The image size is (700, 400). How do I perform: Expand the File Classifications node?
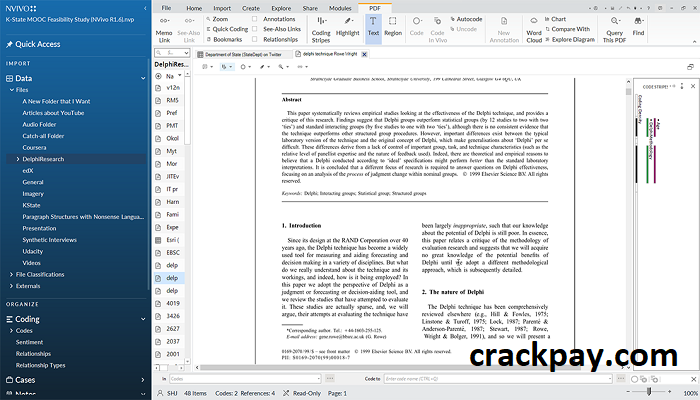point(12,275)
